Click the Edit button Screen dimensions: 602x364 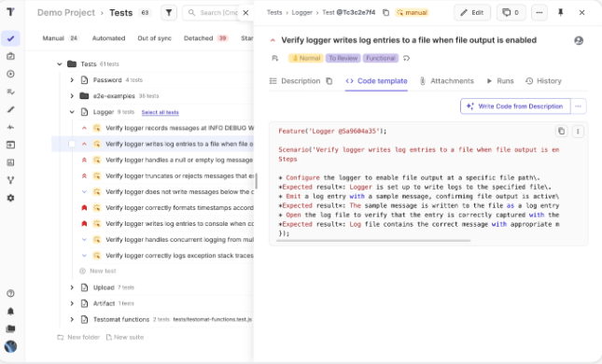(x=472, y=13)
